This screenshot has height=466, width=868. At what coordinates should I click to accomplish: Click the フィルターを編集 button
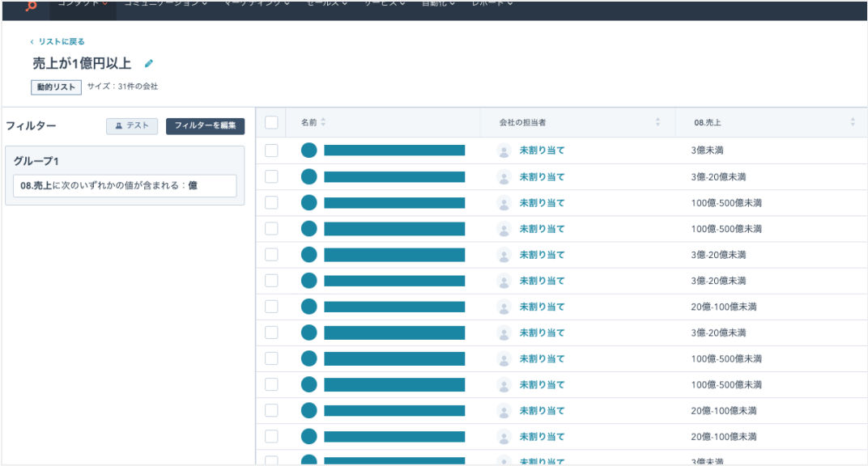click(206, 126)
